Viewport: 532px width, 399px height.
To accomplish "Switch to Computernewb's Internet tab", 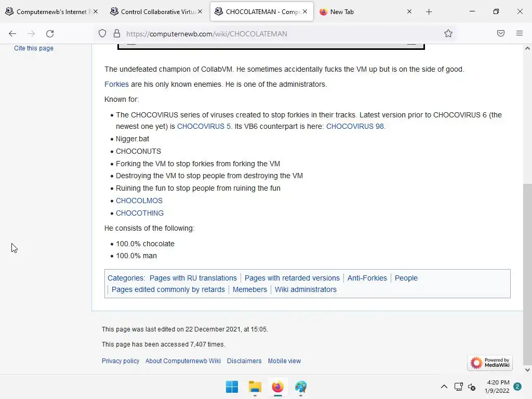I will click(51, 11).
